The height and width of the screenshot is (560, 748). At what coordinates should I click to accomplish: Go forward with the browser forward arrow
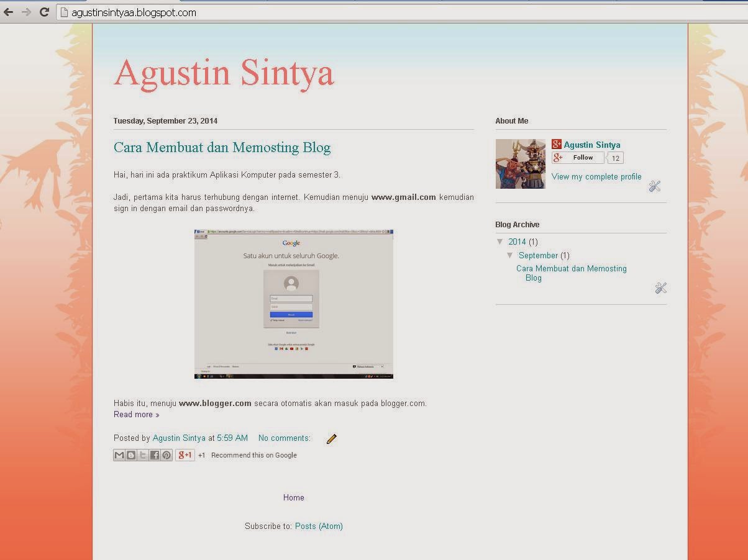[x=26, y=12]
